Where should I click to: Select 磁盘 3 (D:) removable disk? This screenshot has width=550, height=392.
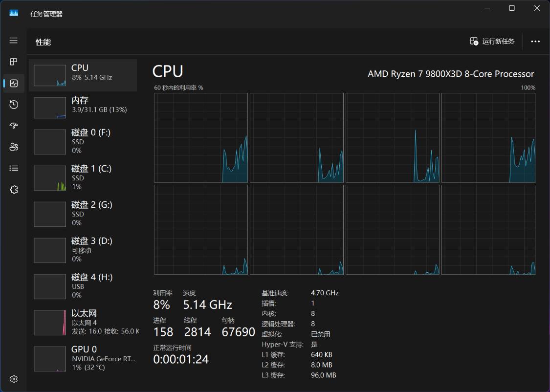(x=83, y=250)
